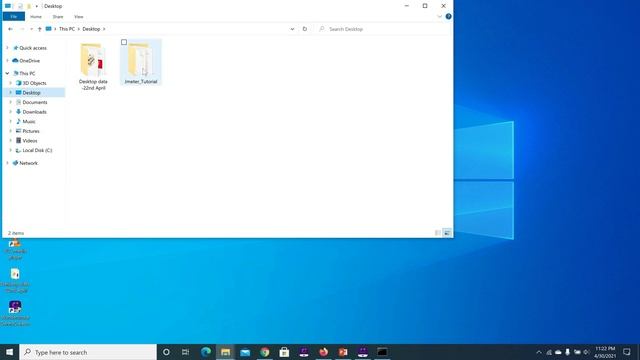This screenshot has height=360, width=640.
Task: Click Desktop in the address path
Action: pyautogui.click(x=91, y=29)
